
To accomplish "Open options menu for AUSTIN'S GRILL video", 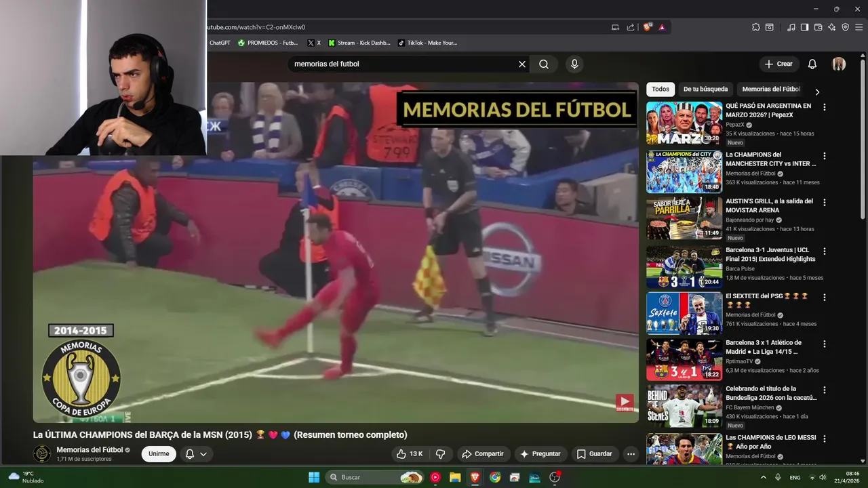I will coord(825,202).
